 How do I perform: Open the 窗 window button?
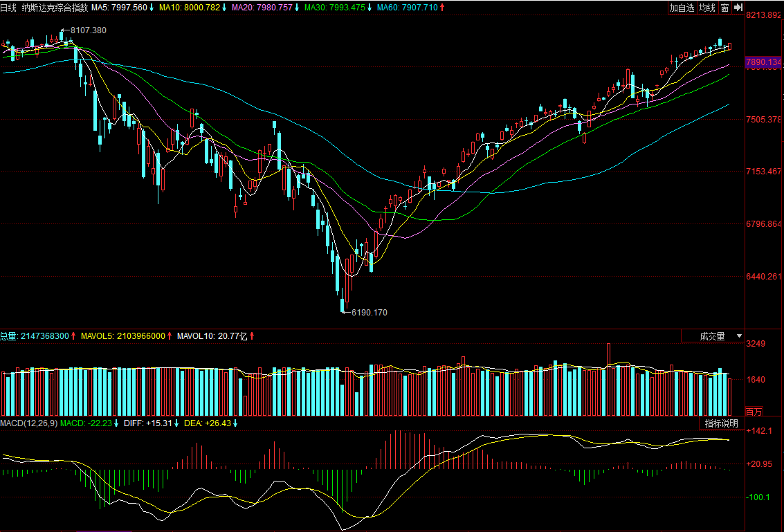click(724, 8)
